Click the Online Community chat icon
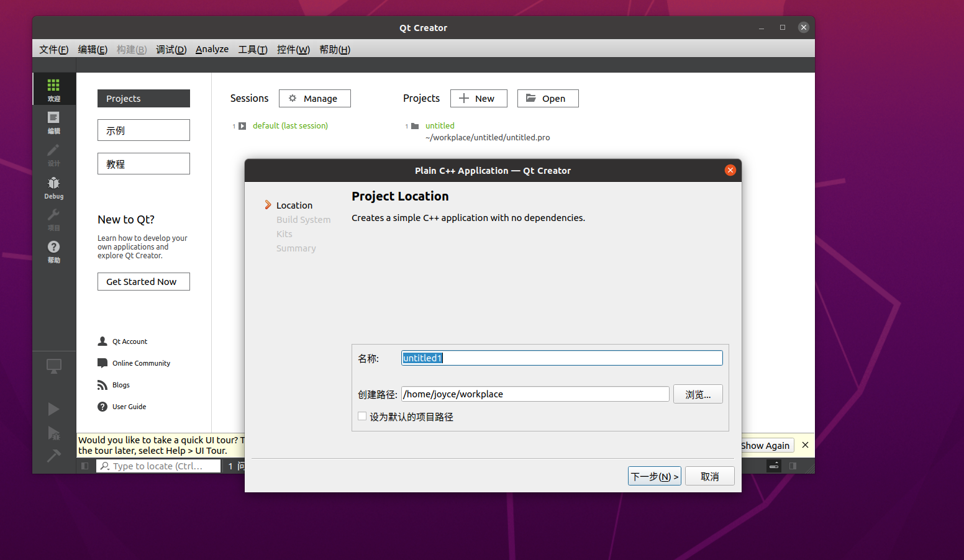964x560 pixels. 102,363
